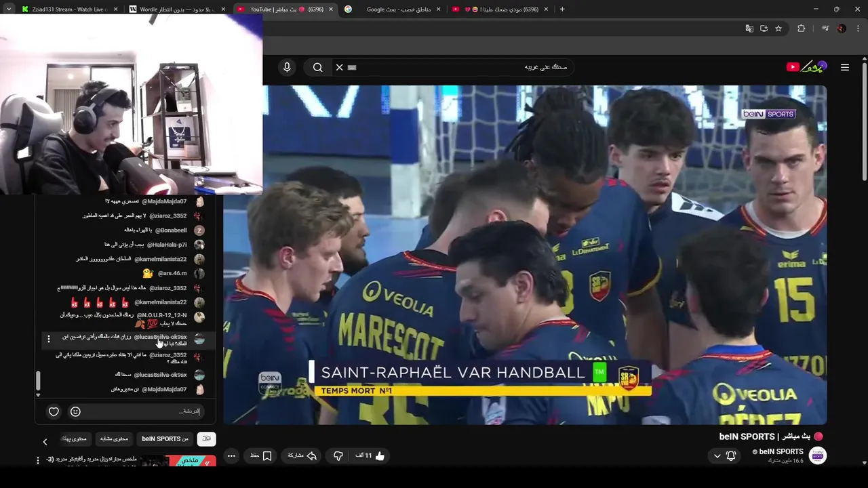Viewport: 868px width, 488px height.
Task: Open the media control icon in toolbar
Action: point(825,28)
